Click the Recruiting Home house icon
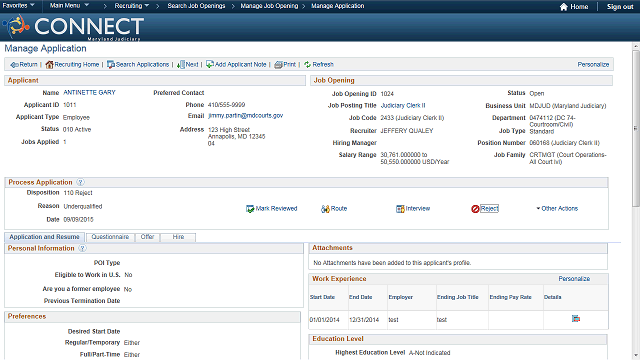 pos(49,64)
